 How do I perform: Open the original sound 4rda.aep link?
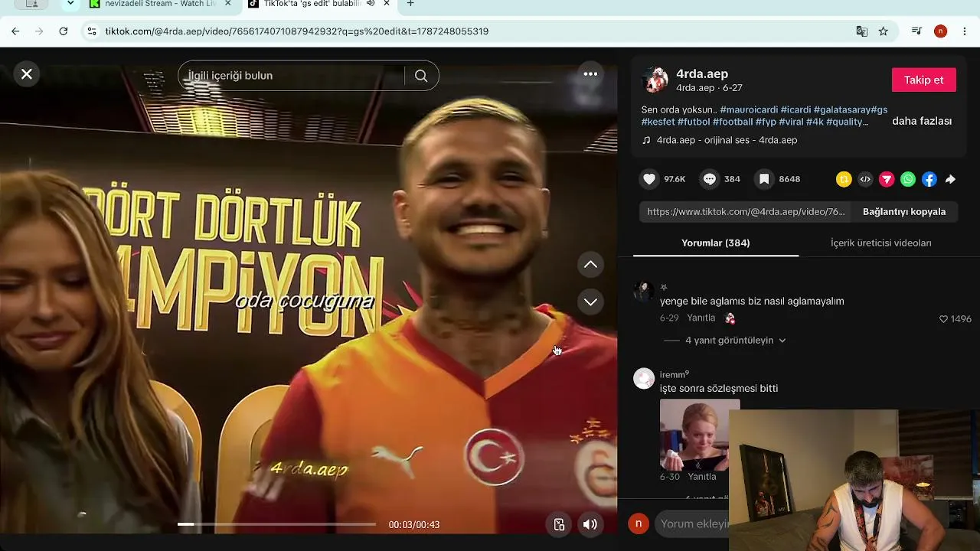727,140
